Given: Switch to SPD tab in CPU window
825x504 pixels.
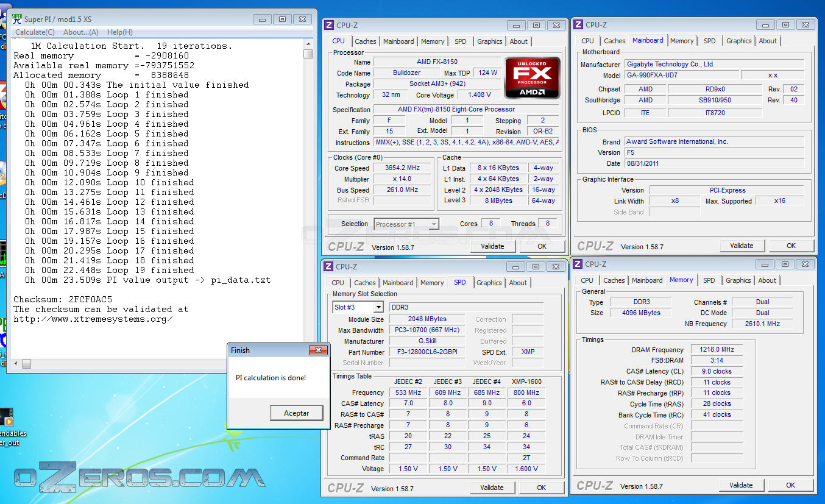Looking at the screenshot, I should 461,41.
